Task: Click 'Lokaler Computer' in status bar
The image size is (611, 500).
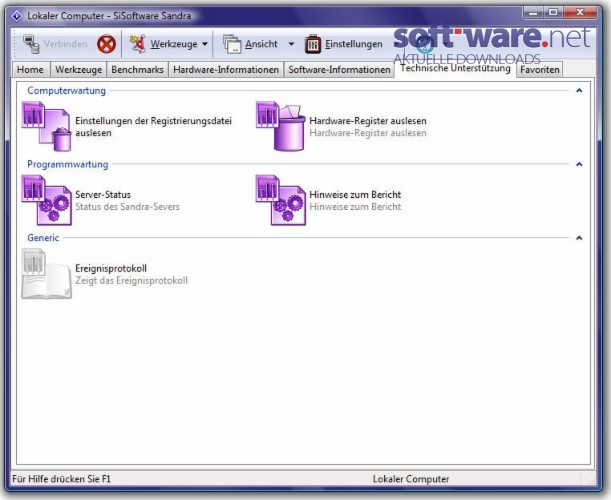Action: point(411,479)
